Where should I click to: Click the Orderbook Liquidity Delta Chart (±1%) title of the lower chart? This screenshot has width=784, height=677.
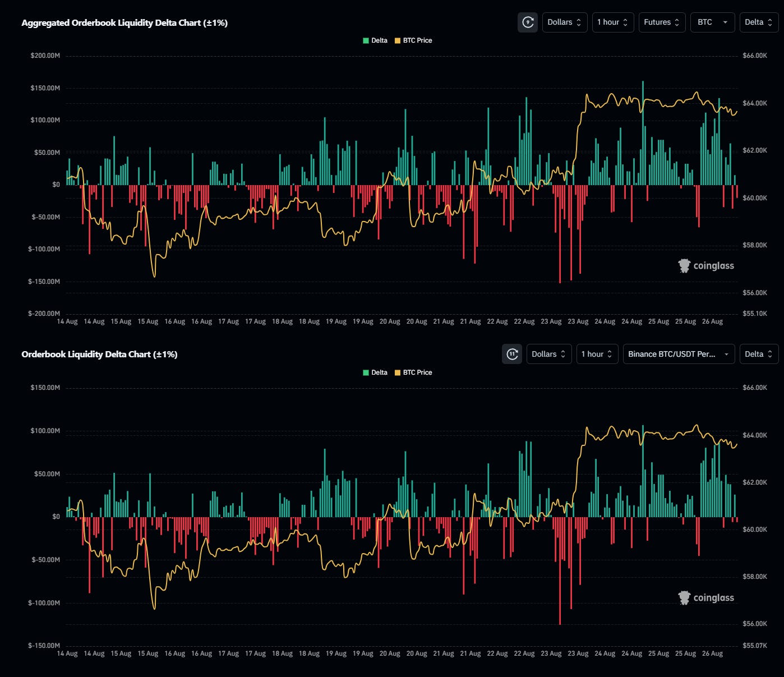[99, 354]
